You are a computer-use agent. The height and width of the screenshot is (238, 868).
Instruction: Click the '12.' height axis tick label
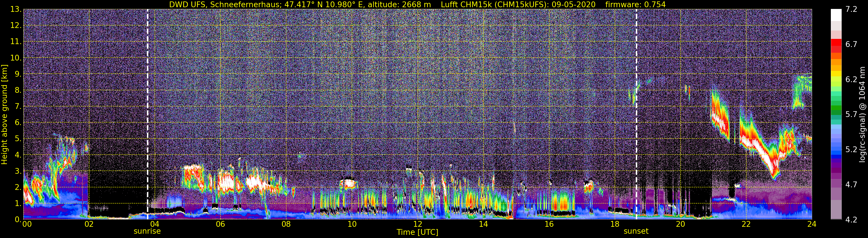coord(16,25)
